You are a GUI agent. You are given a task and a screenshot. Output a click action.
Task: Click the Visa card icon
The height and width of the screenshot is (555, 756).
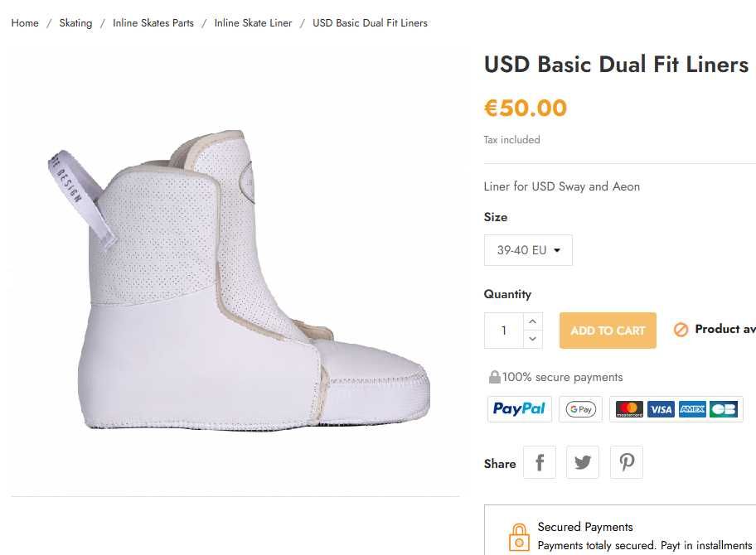[x=661, y=409]
